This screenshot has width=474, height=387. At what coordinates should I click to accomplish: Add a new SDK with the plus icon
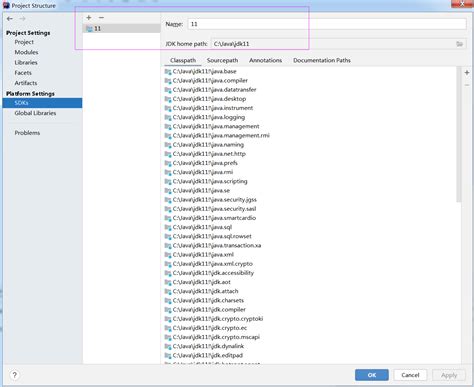89,17
